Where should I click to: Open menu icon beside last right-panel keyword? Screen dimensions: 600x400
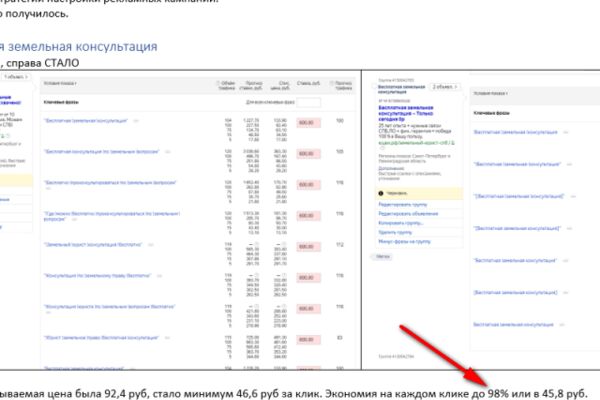[562, 325]
